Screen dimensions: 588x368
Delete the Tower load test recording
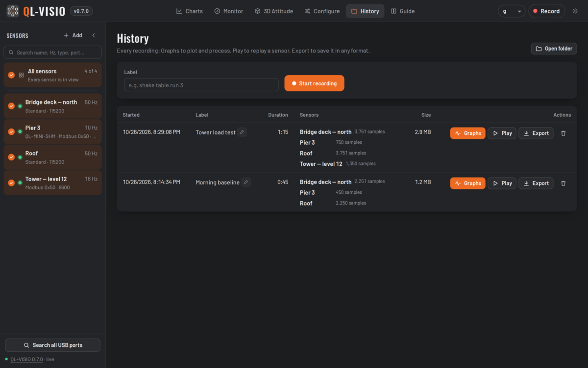[563, 133]
